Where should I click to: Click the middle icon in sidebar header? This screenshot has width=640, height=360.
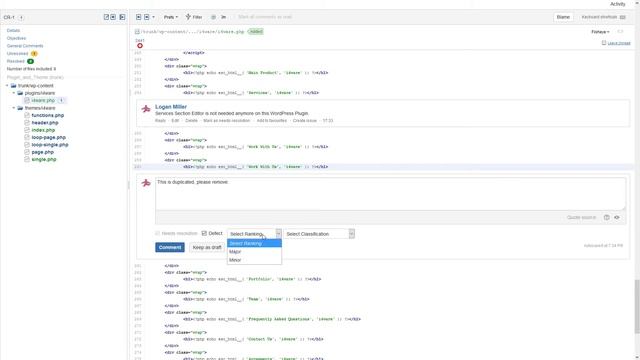coord(113,17)
